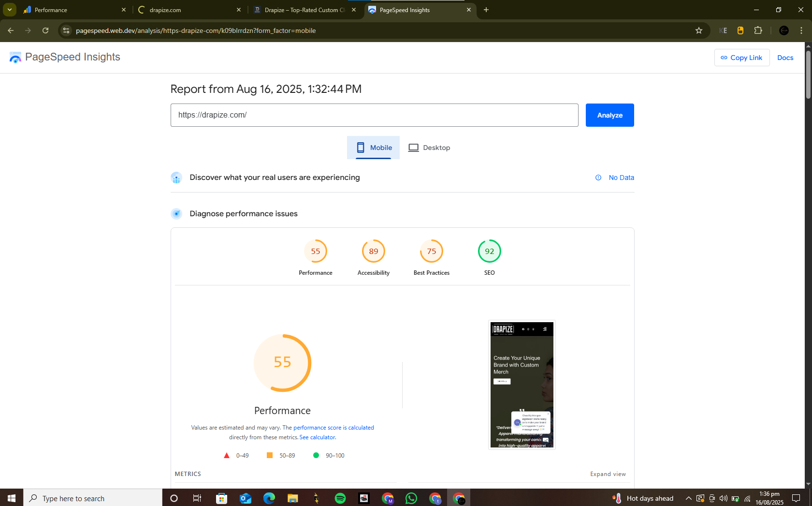
Task: Open Spotify from taskbar
Action: tap(340, 498)
